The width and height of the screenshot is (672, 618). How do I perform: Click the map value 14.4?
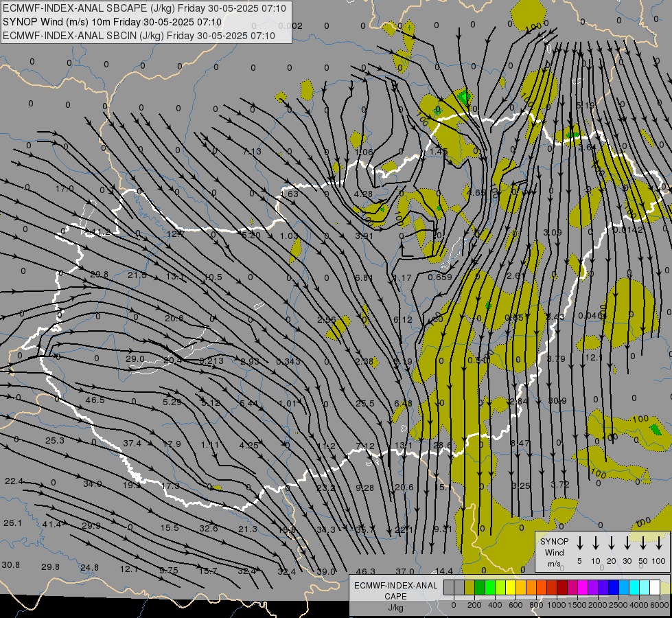coord(443,571)
